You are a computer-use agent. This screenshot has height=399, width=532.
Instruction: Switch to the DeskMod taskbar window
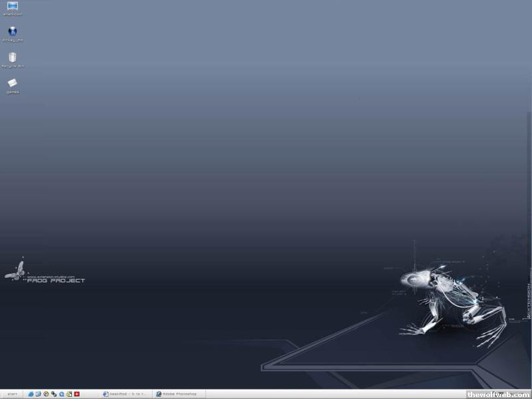(126, 394)
